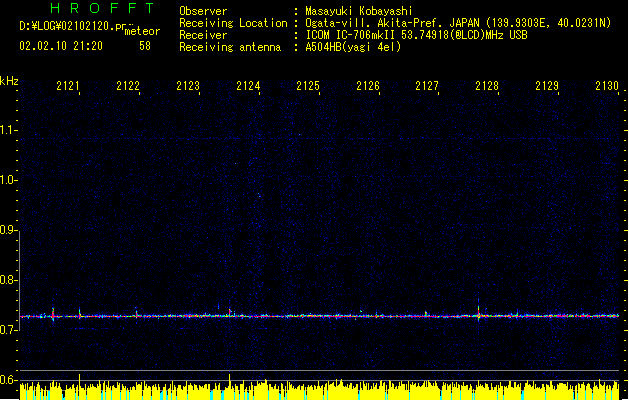Click the 0.8 kHz frequency axis label

coord(8,280)
